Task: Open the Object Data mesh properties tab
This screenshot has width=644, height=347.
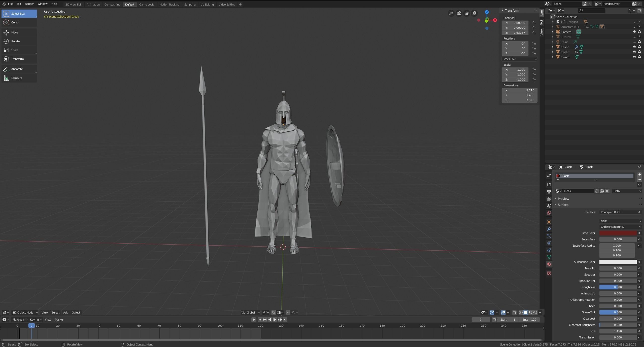Action: pyautogui.click(x=549, y=257)
